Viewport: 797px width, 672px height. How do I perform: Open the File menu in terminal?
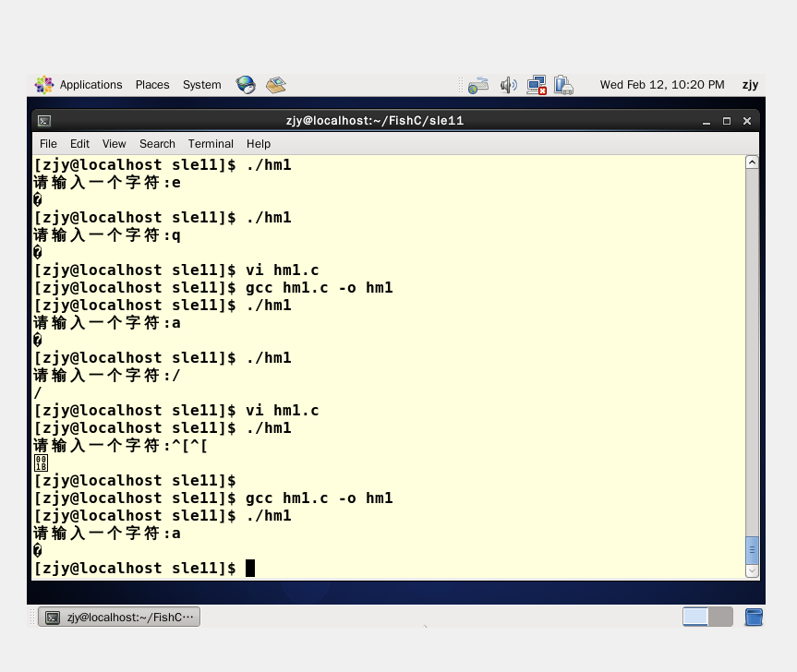pos(48,144)
